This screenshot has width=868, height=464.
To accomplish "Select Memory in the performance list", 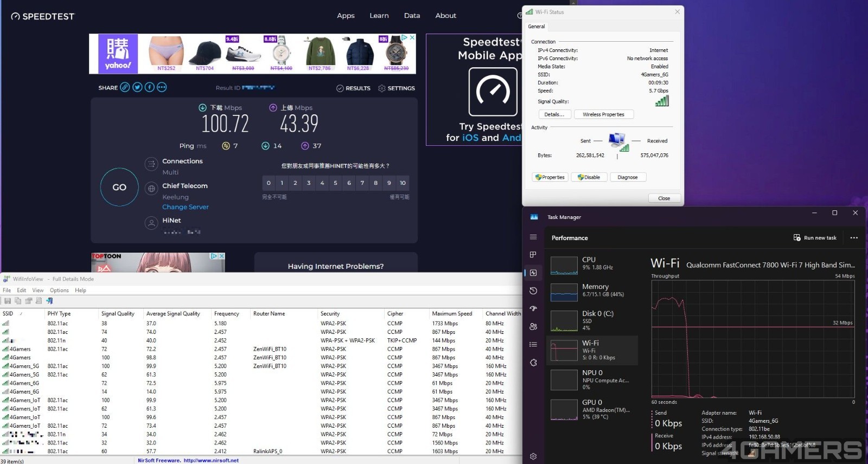I will (x=592, y=292).
